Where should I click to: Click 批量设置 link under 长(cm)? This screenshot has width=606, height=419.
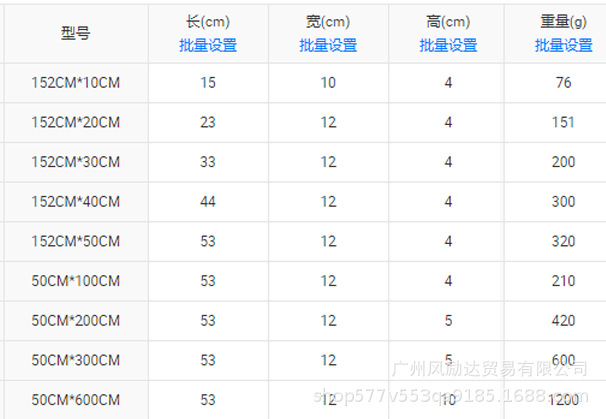(x=208, y=45)
